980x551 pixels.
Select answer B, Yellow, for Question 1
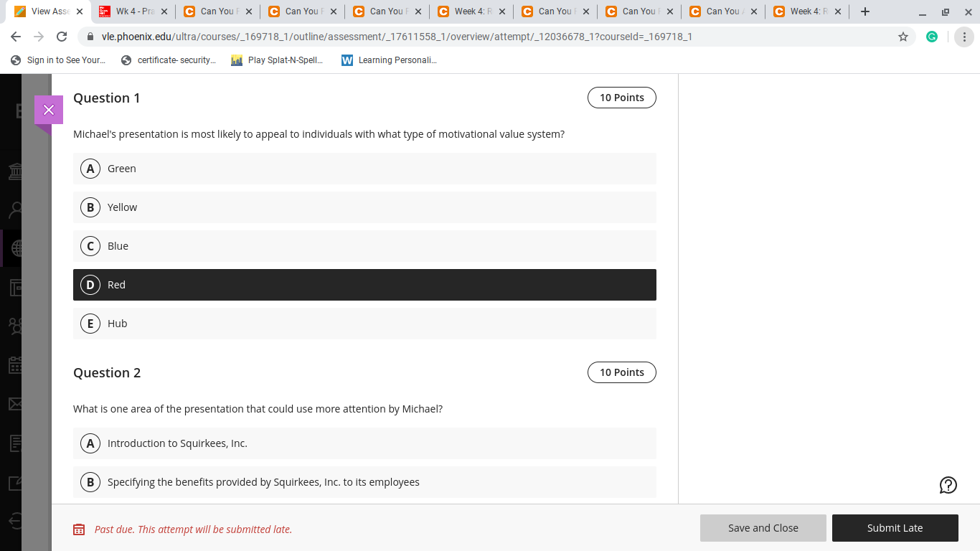[x=364, y=207]
